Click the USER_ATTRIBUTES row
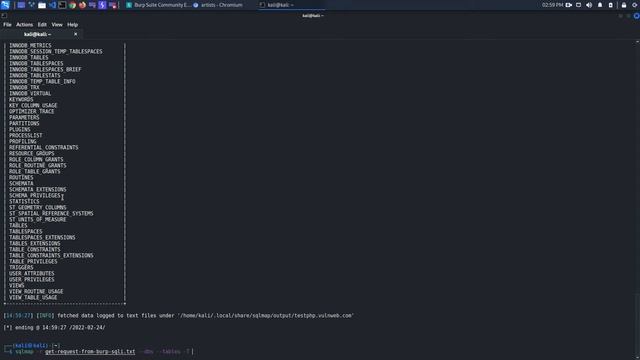Viewport: 640px width, 360px height. [x=32, y=273]
